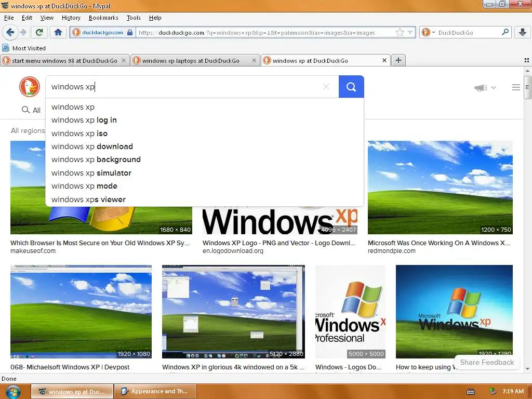Open the History menu

(x=71, y=18)
